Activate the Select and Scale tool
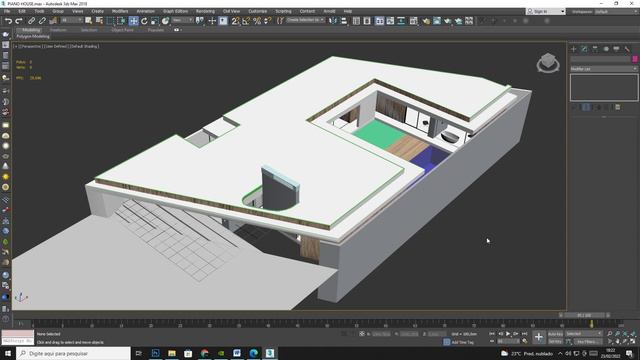Screen dimensions: 640x360 click(x=155, y=21)
